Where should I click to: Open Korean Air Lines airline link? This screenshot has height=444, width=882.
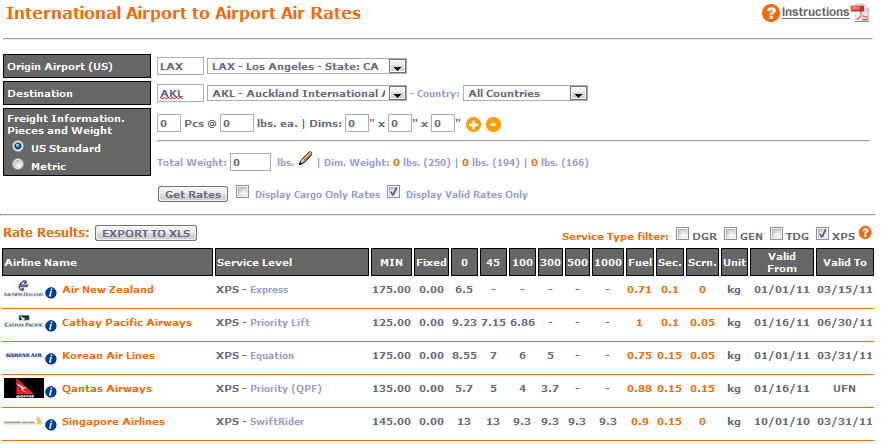pyautogui.click(x=108, y=356)
